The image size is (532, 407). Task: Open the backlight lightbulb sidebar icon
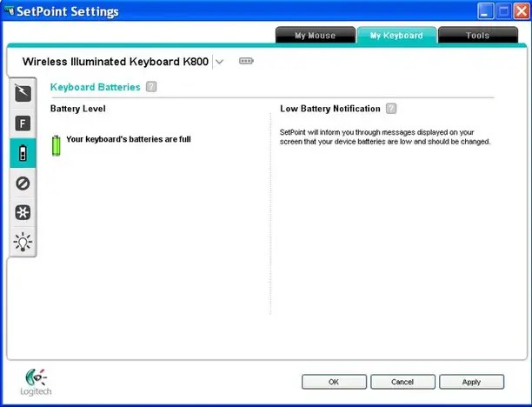[23, 242]
